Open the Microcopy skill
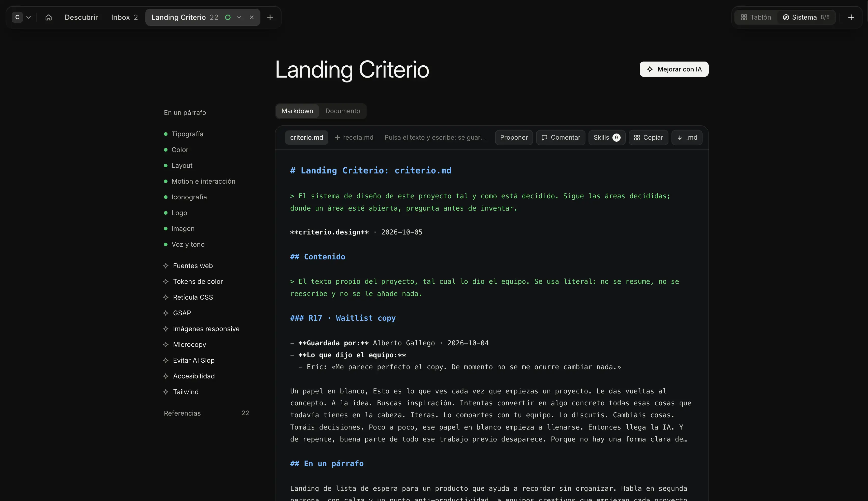868x501 pixels. tap(185, 345)
